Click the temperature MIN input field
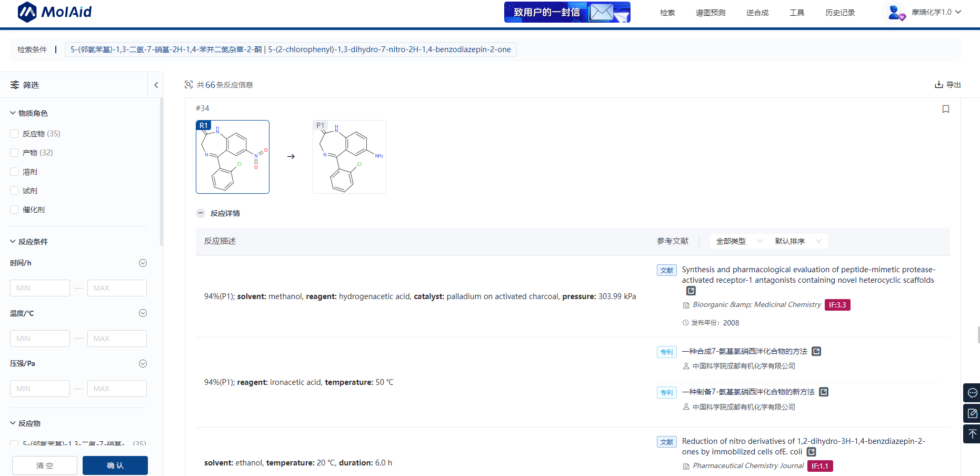 [x=40, y=339]
